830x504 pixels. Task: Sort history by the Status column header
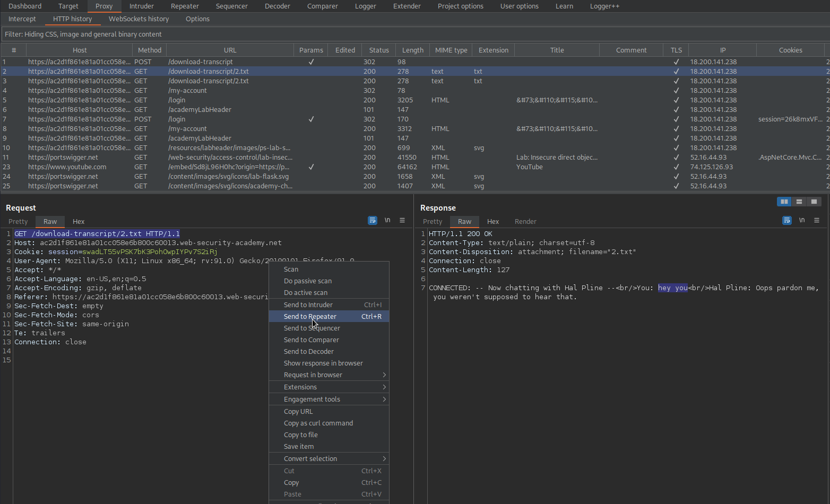(x=379, y=50)
